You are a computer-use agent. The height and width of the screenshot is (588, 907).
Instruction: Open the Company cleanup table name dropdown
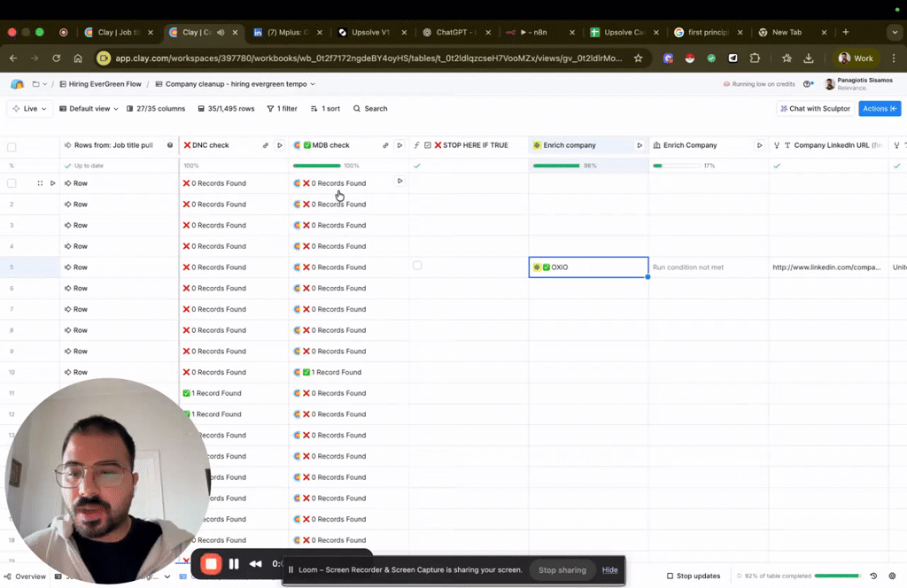point(235,84)
